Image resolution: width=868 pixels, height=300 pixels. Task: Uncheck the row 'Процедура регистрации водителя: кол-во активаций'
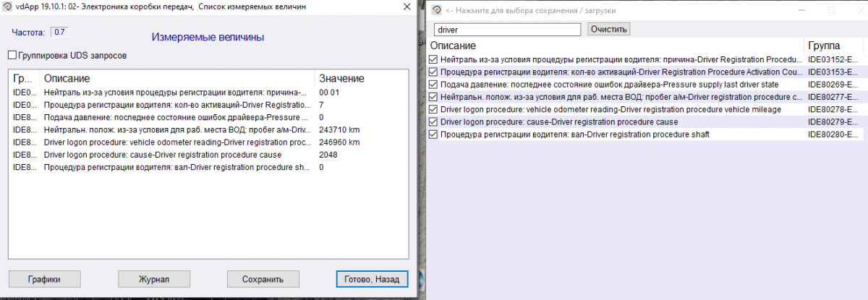click(x=433, y=72)
